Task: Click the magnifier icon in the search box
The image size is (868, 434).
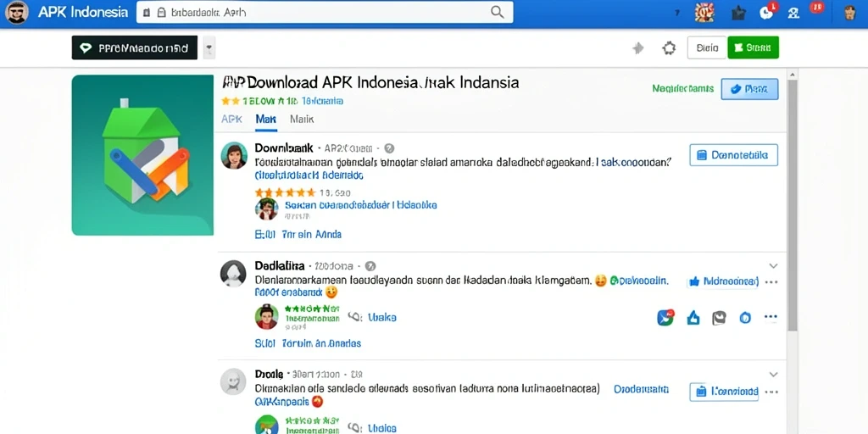Action: (x=497, y=12)
